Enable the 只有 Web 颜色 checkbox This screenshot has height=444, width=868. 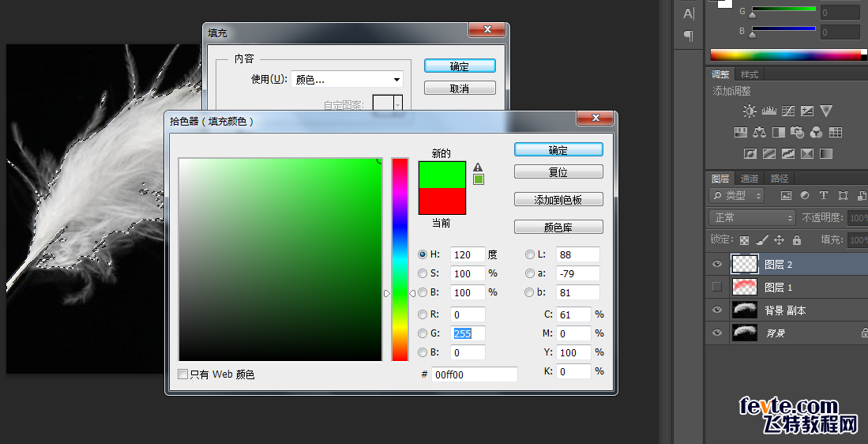pos(182,374)
